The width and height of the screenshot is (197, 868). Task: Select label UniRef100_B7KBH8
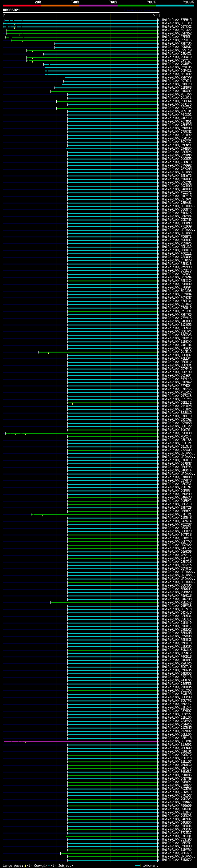click(176, 477)
